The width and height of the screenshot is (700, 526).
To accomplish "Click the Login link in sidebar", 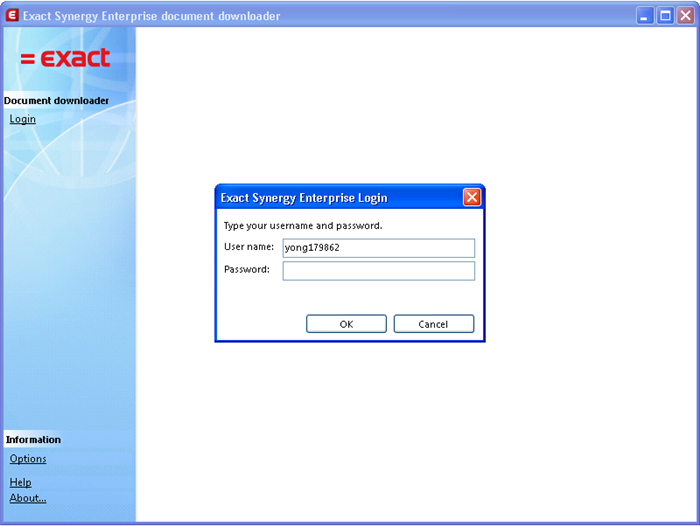I will (23, 119).
